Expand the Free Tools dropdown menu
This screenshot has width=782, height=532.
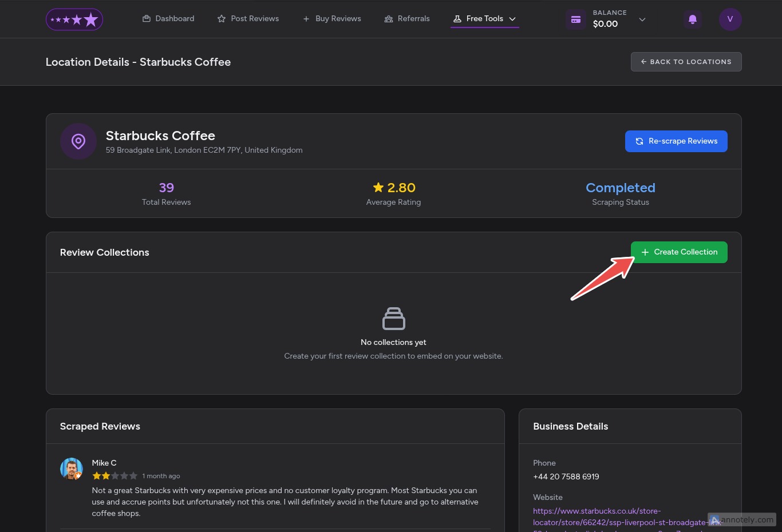click(x=484, y=19)
